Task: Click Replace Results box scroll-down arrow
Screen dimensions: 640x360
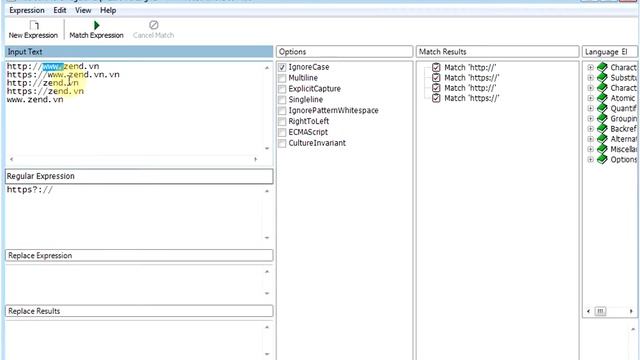Action: click(267, 354)
